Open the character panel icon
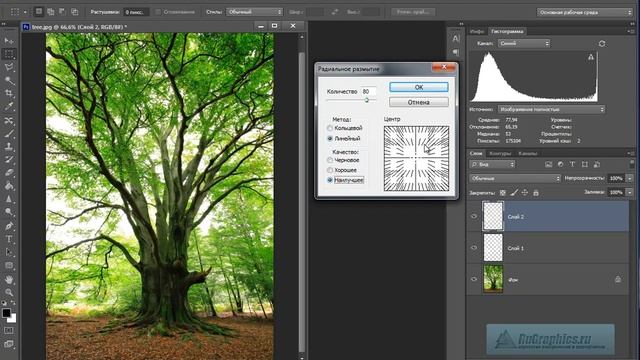640x360 pixels. pos(456,39)
